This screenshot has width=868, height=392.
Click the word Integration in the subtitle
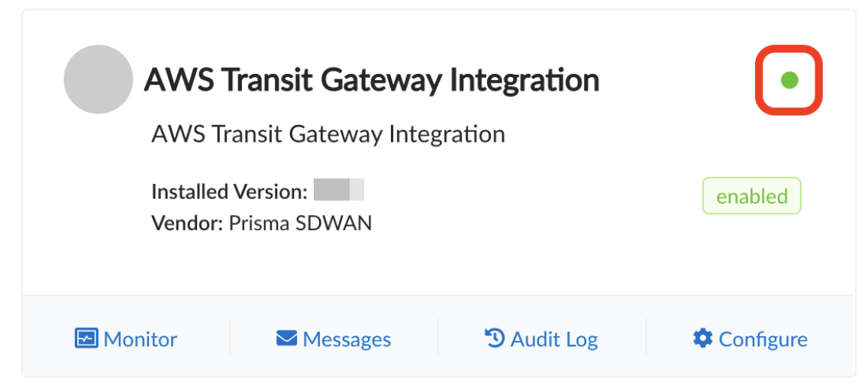coord(447,134)
